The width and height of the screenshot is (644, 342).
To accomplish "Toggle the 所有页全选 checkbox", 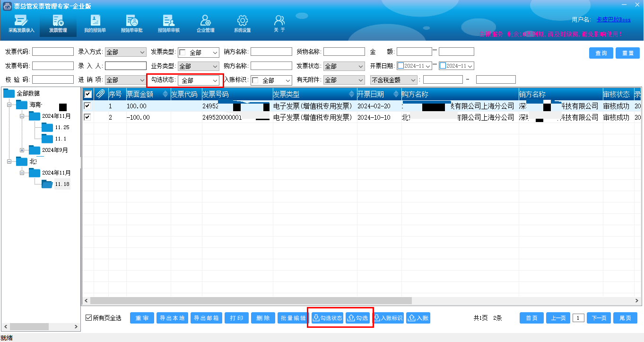I will [x=89, y=318].
